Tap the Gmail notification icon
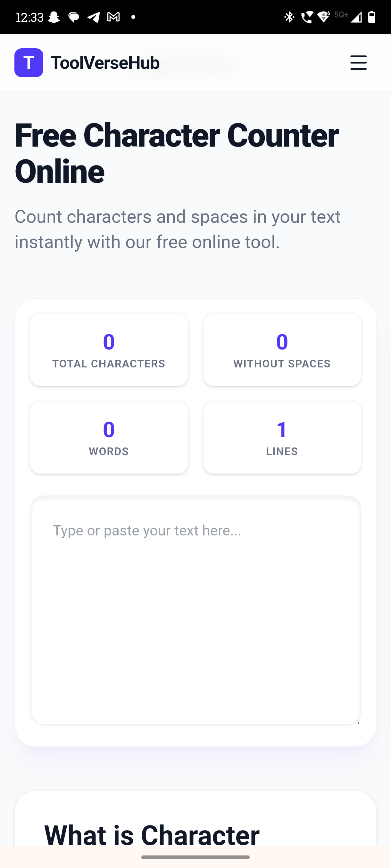Viewport: 391px width, 868px height. [x=113, y=17]
